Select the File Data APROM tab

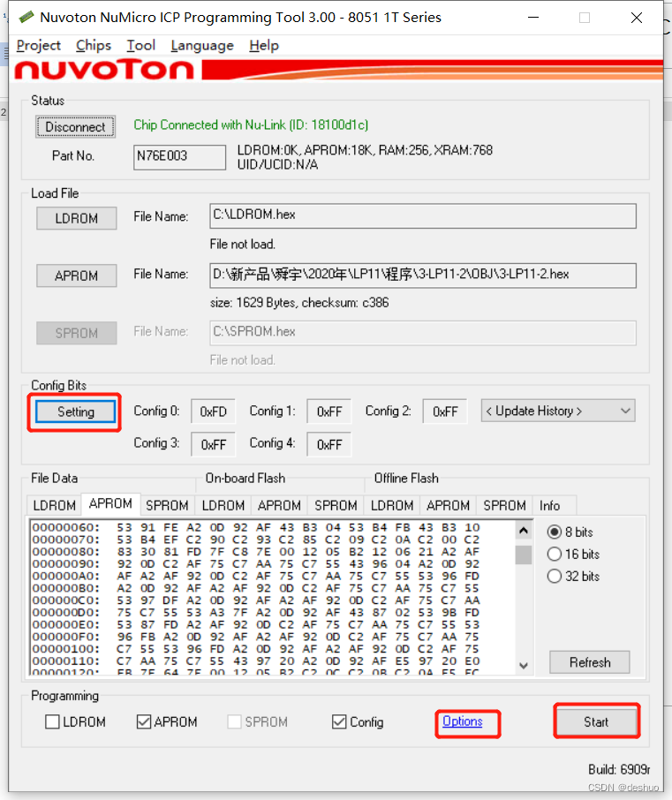(x=110, y=503)
